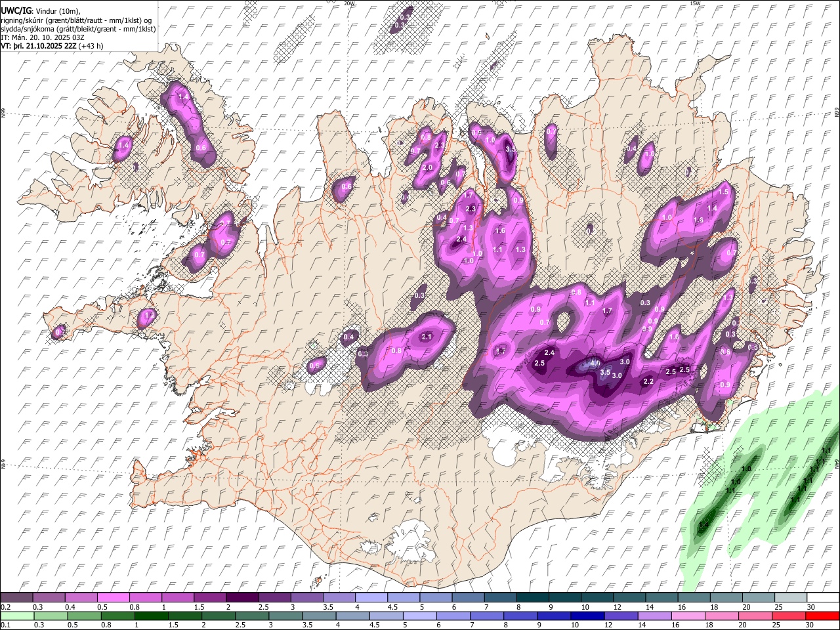Select the deep blue rain swatch between 10 and 12
Image resolution: width=840 pixels, height=630 pixels.
587,616
